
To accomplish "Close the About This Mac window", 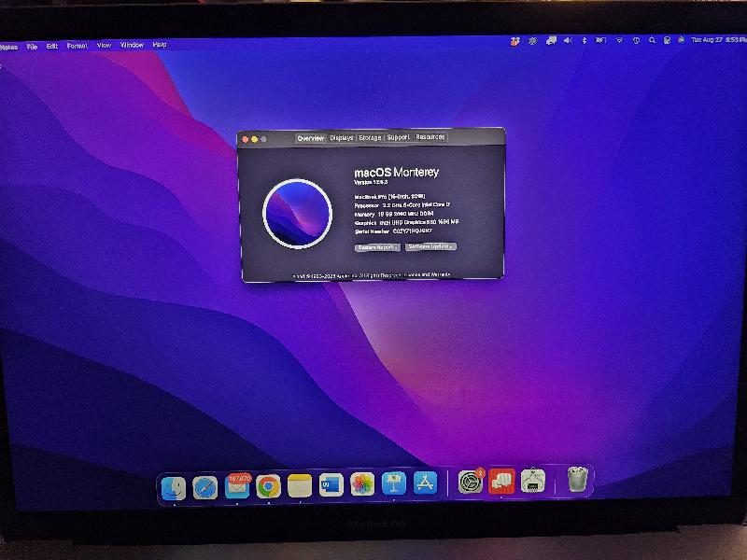I will point(245,139).
